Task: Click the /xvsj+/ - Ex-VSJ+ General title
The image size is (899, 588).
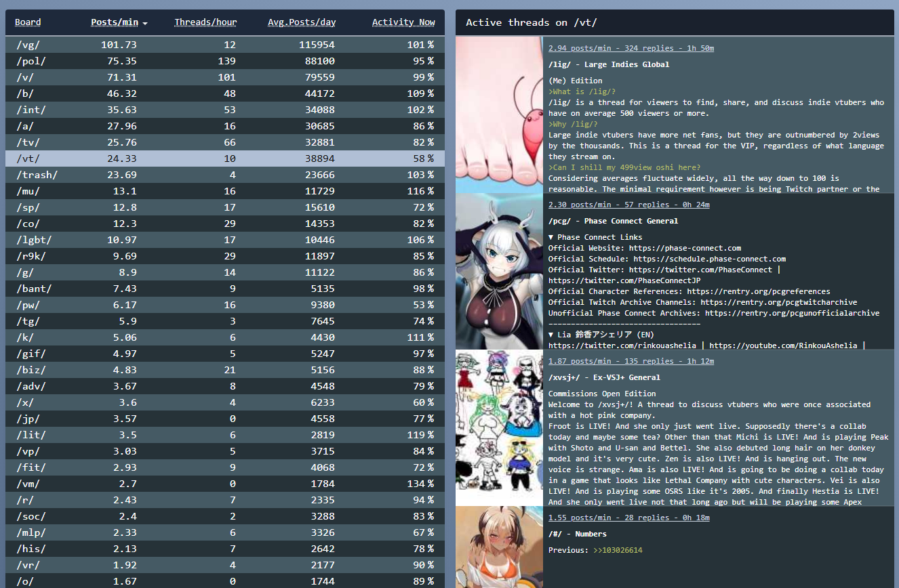Action: (x=604, y=377)
